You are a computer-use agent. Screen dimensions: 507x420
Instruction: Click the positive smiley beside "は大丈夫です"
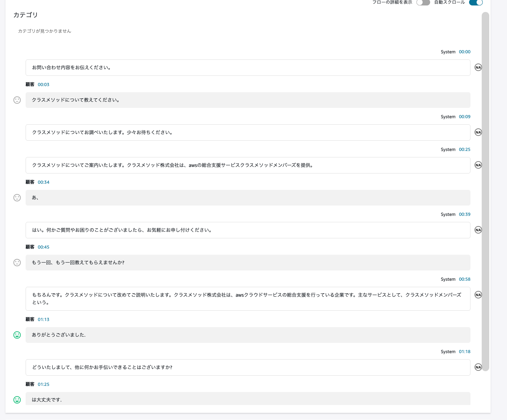(x=17, y=399)
